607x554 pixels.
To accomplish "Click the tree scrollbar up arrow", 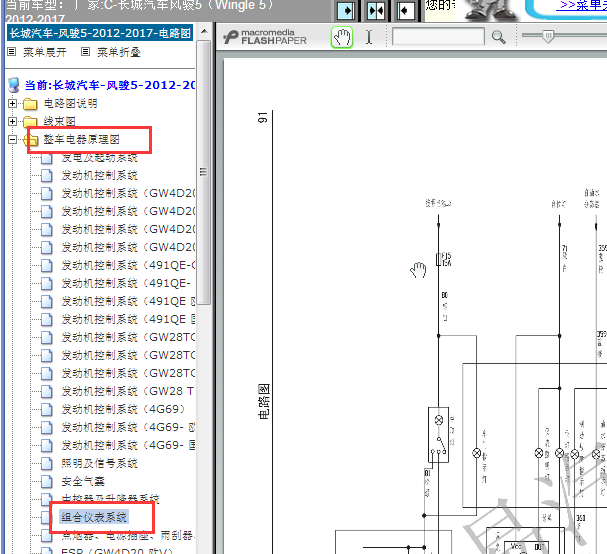I will click(204, 32).
